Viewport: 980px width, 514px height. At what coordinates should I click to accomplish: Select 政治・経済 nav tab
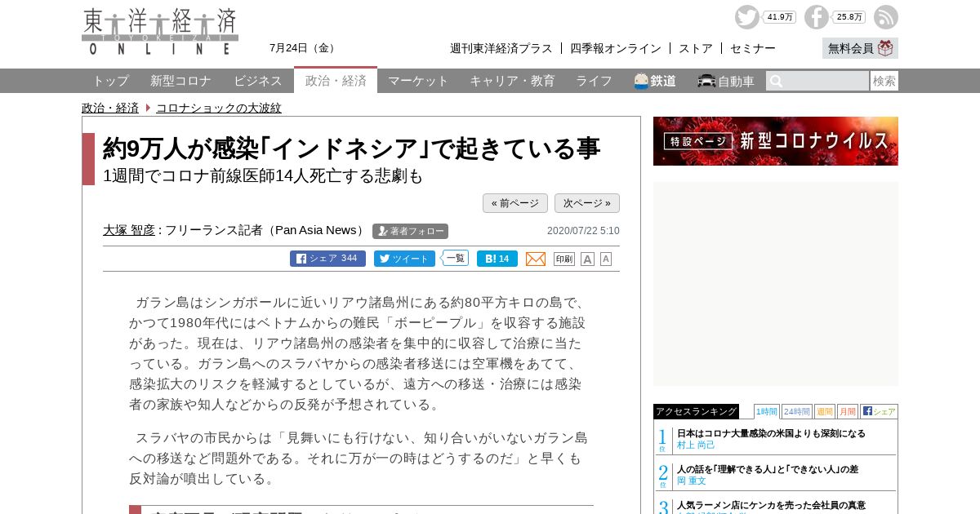tap(336, 80)
